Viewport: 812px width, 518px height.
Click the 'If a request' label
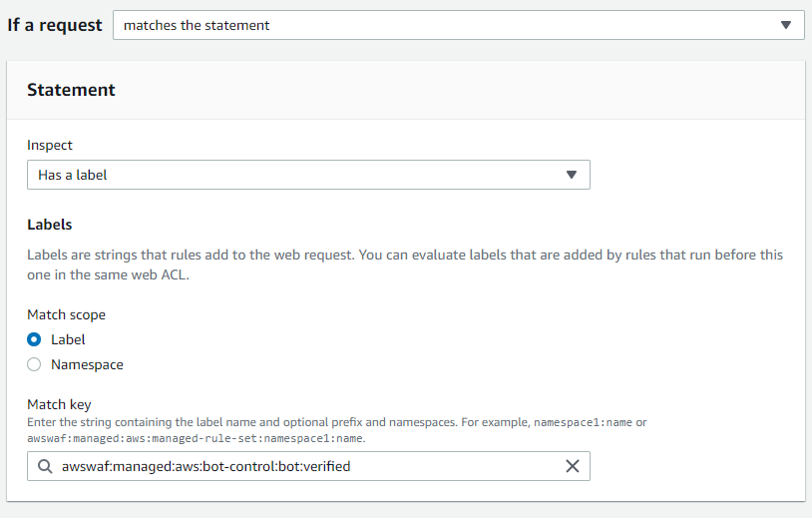point(55,25)
